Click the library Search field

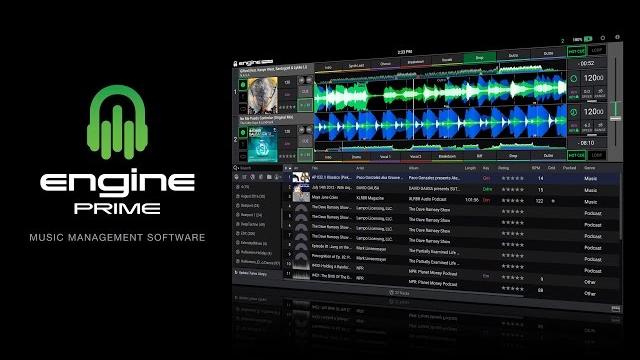(260, 168)
